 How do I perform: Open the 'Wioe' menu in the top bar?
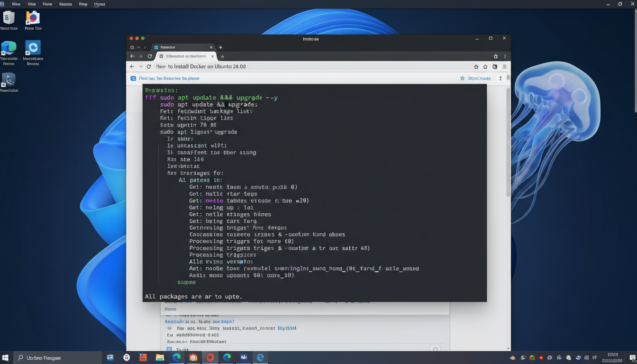pos(16,4)
